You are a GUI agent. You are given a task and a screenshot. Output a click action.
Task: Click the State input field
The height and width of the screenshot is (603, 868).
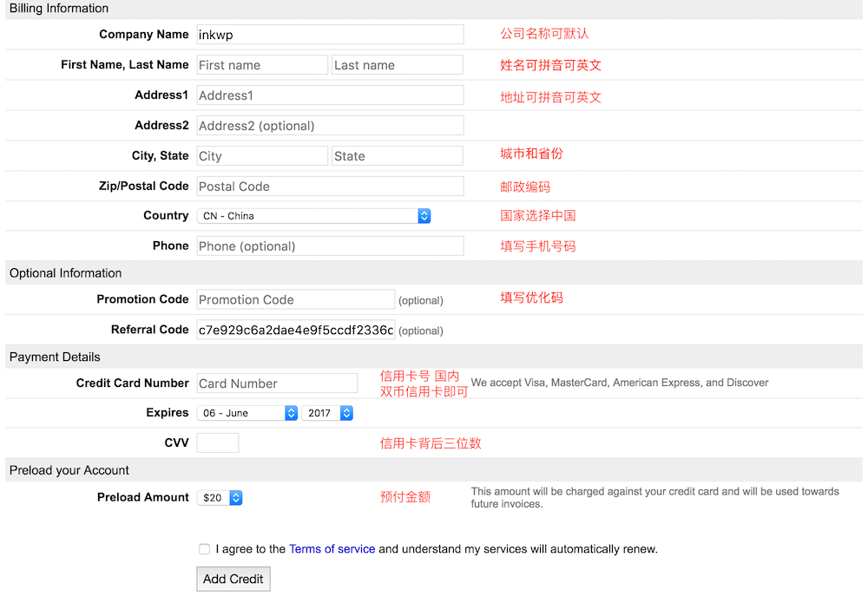point(397,156)
